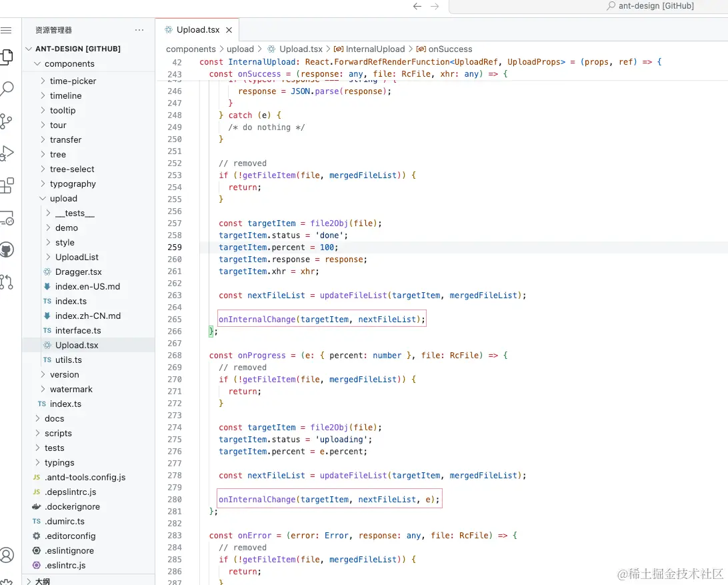The height and width of the screenshot is (585, 728).
Task: Expand the version folder
Action: point(88,374)
